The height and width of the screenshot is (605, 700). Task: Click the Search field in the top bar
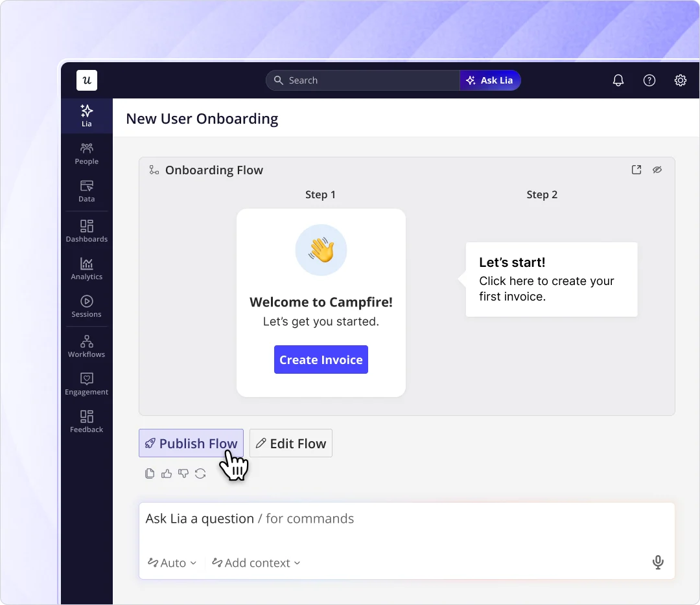point(363,80)
